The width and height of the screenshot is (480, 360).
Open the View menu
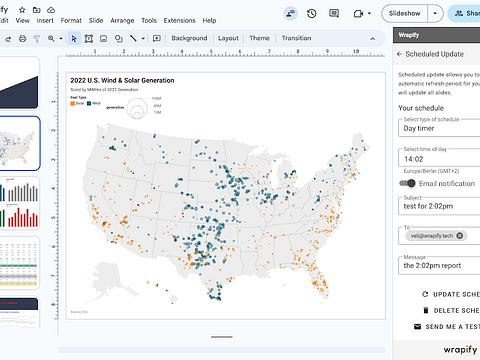[22, 21]
